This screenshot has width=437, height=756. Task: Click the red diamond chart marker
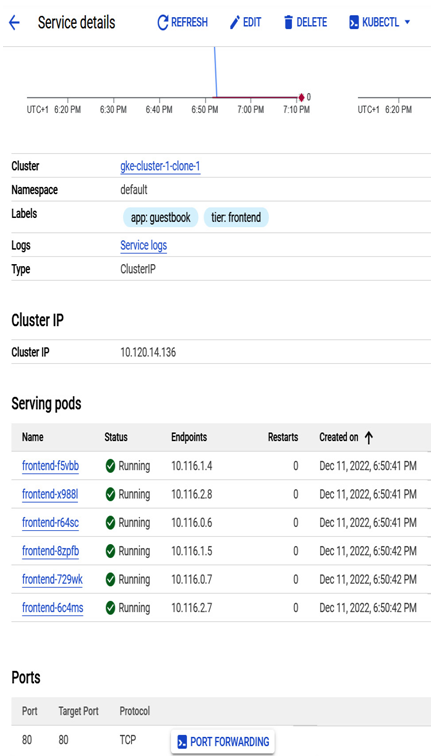301,97
